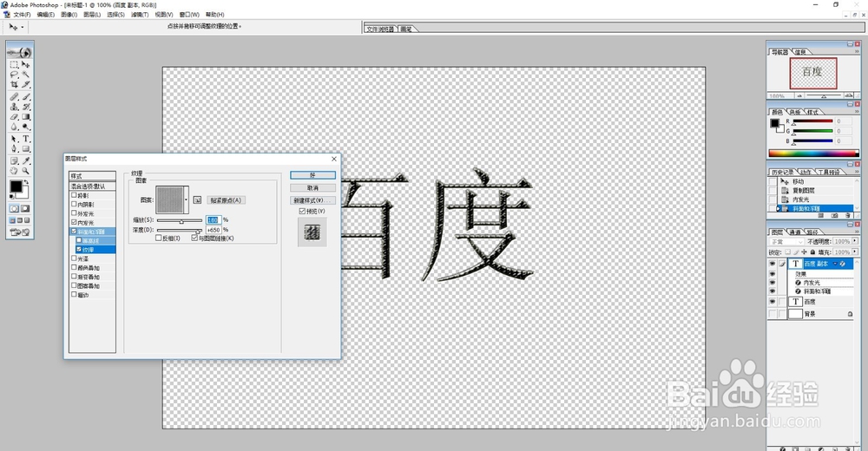The width and height of the screenshot is (868, 451).
Task: Select the Magic Wand tool
Action: pyautogui.click(x=25, y=74)
